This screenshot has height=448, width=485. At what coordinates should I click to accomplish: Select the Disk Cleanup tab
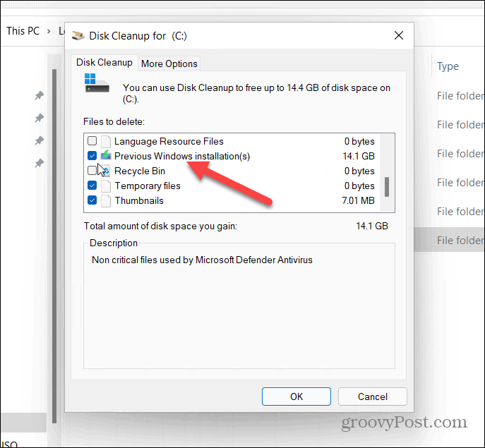pyautogui.click(x=104, y=63)
